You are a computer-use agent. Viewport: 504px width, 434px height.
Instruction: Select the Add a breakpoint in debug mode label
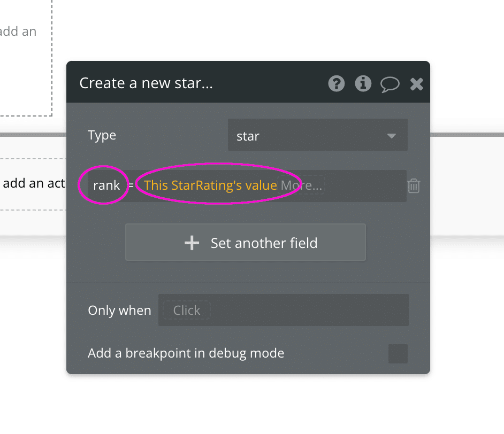[x=186, y=353]
